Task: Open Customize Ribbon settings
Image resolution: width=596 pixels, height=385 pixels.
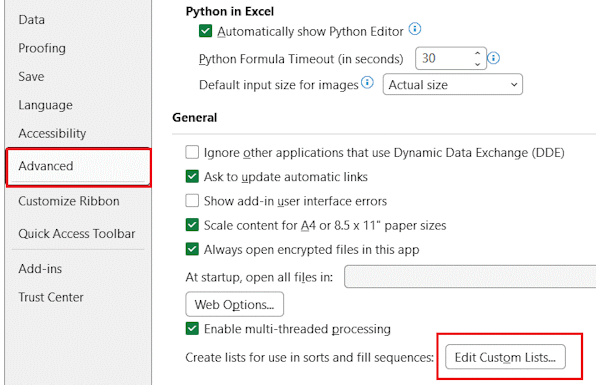Action: tap(69, 201)
